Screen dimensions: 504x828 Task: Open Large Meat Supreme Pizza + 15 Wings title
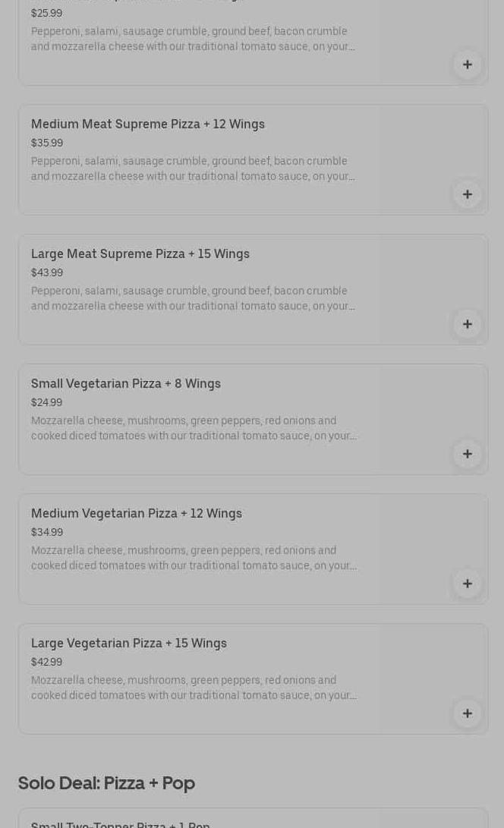click(x=140, y=253)
